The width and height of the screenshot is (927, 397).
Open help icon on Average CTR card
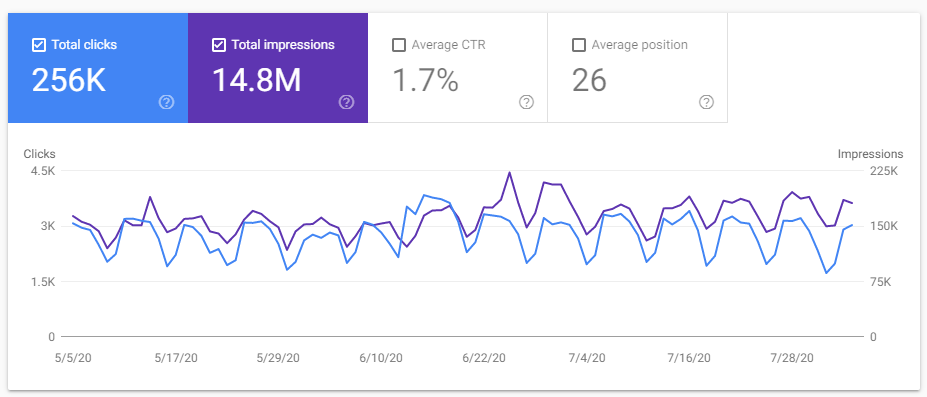526,102
